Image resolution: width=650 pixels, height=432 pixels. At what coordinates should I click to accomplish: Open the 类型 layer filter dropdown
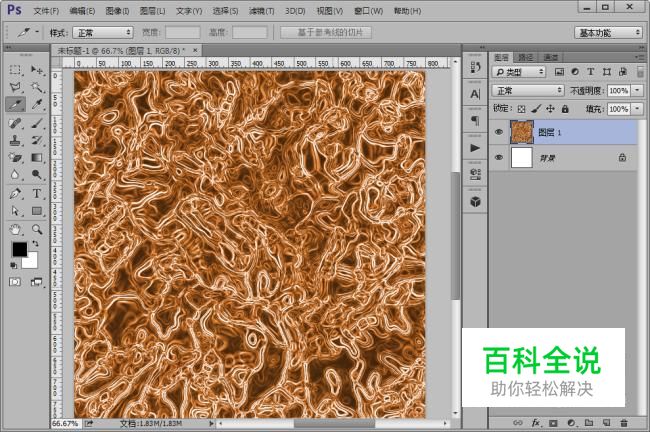point(519,72)
